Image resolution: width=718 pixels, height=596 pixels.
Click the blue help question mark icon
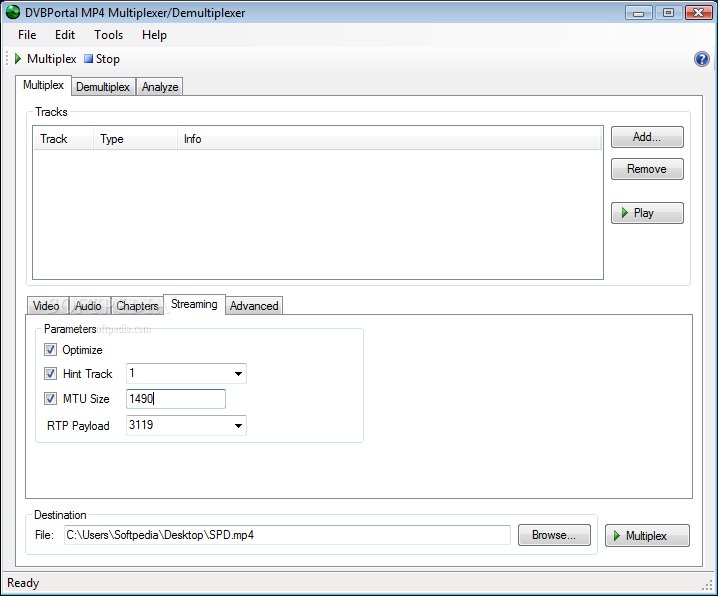pos(702,59)
